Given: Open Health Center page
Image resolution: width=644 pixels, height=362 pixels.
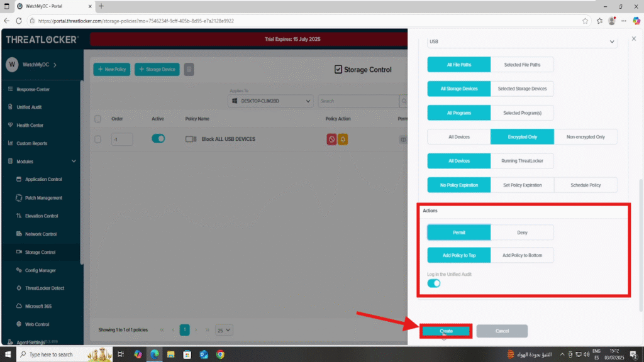Looking at the screenshot, I should pyautogui.click(x=30, y=125).
